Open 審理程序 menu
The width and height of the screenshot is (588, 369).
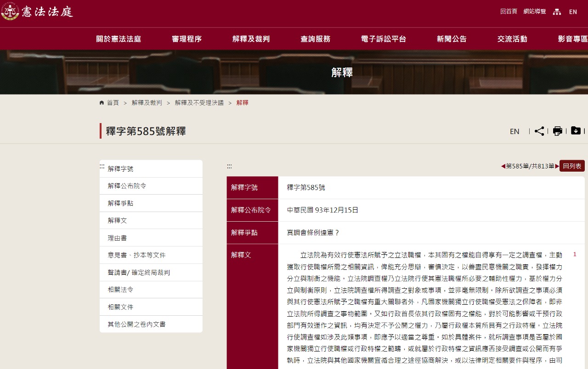(x=187, y=39)
